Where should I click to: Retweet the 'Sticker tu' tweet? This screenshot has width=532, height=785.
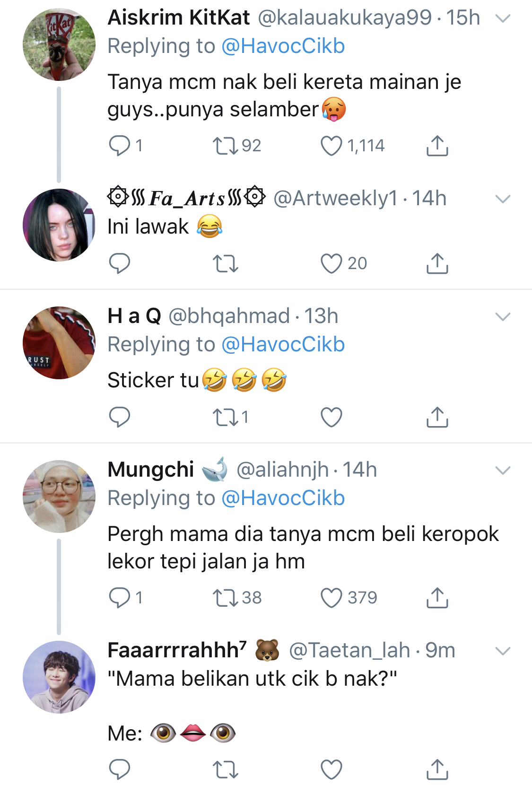coord(225,417)
